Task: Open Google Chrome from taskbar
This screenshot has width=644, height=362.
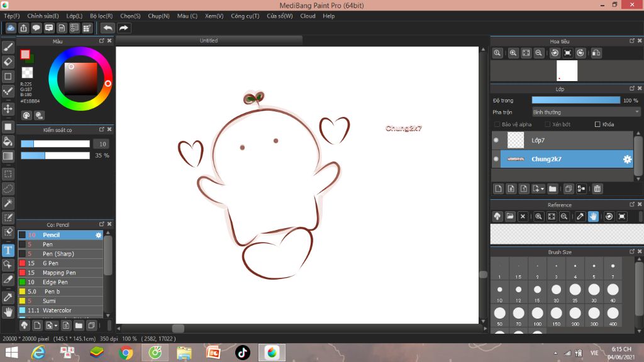Action: coord(126,353)
